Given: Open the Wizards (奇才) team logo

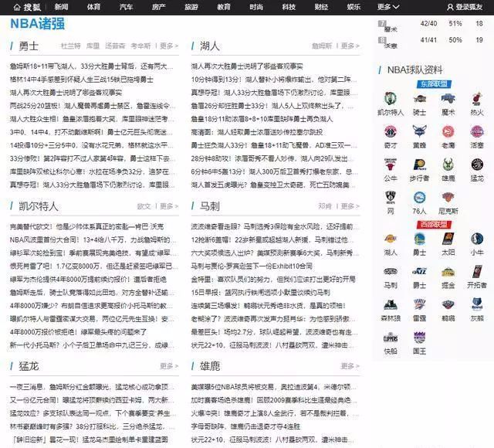Looking at the screenshot, I should [x=390, y=131].
